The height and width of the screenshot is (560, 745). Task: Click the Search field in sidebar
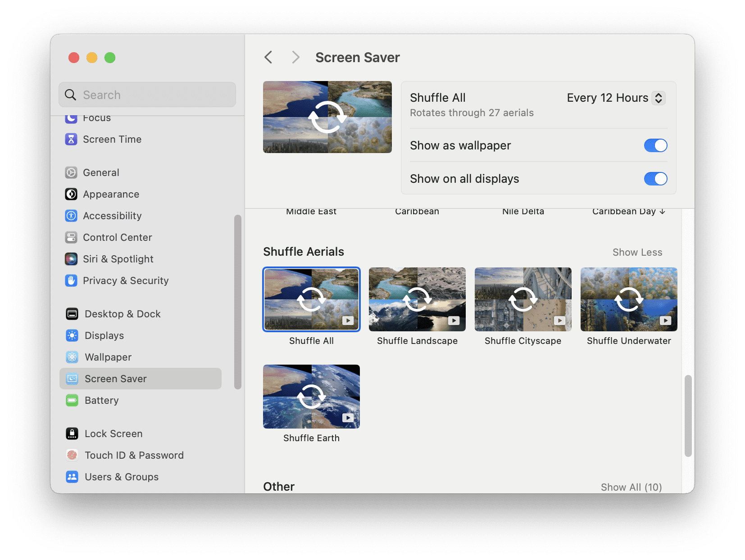point(147,95)
